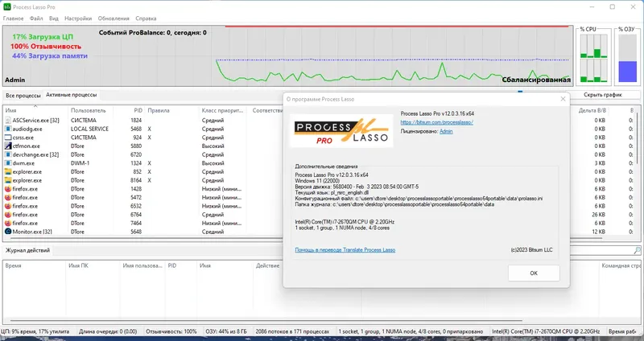Click status bar text 'ОЗУ: 44% из 8 ГБ'
Screen dimensions: 644x341
click(226, 331)
